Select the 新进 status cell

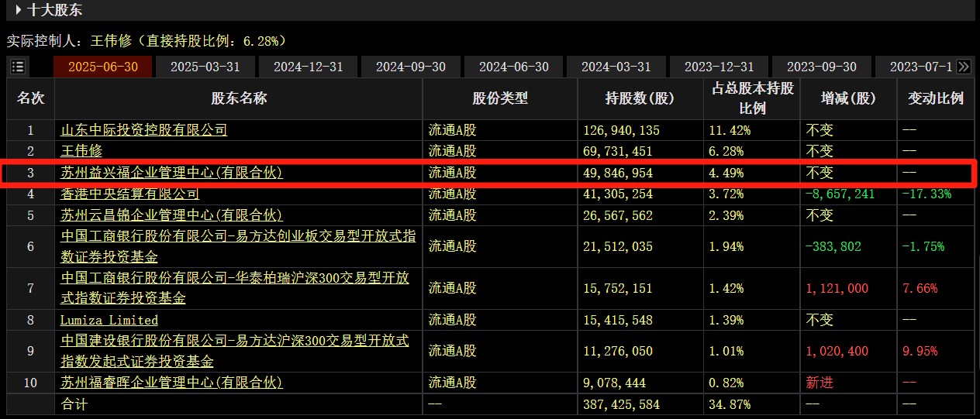coord(820,382)
